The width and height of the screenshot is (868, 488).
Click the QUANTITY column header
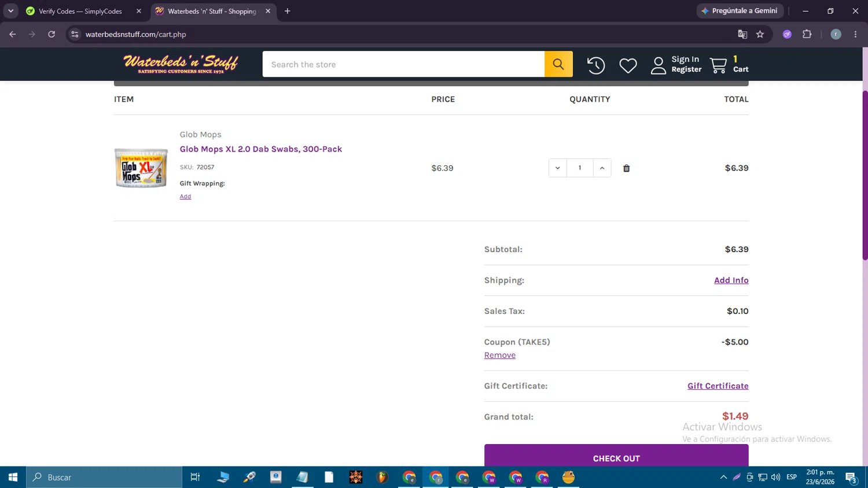point(590,99)
